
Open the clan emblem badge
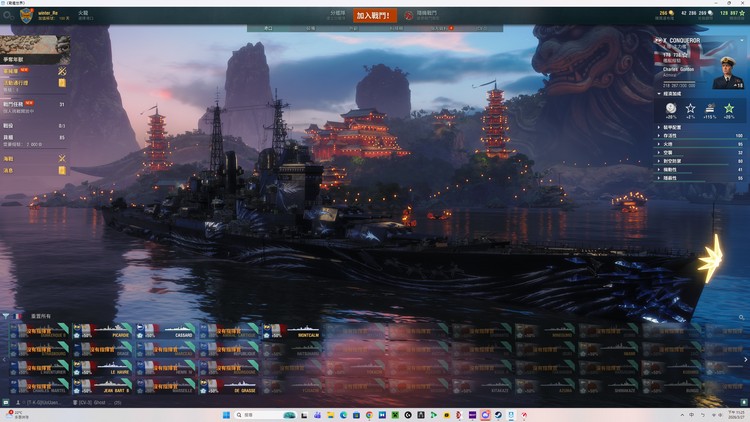tap(22, 15)
